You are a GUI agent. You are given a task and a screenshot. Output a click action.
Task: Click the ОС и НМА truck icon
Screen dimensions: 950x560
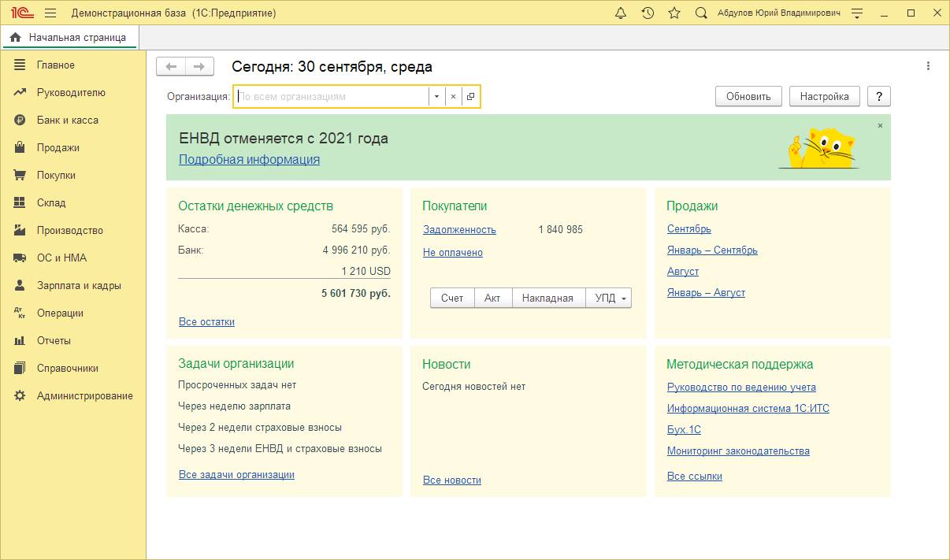click(20, 258)
